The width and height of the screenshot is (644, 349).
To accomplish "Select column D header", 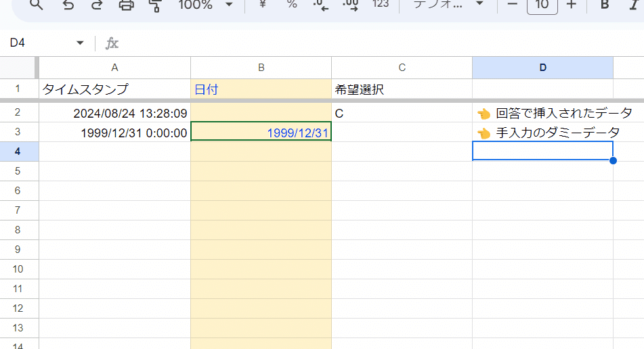I will click(x=542, y=68).
